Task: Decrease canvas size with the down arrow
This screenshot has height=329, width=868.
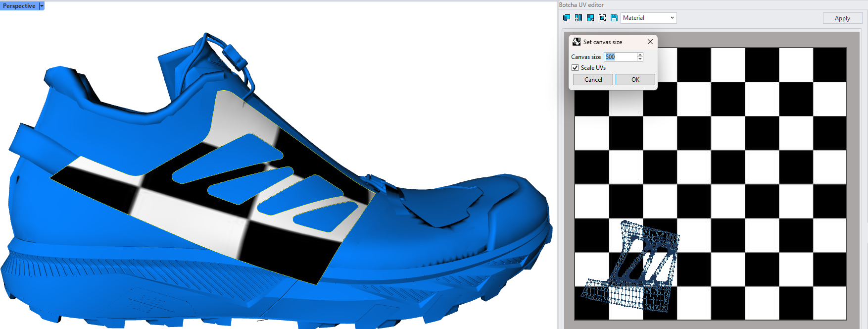Action: 640,59
